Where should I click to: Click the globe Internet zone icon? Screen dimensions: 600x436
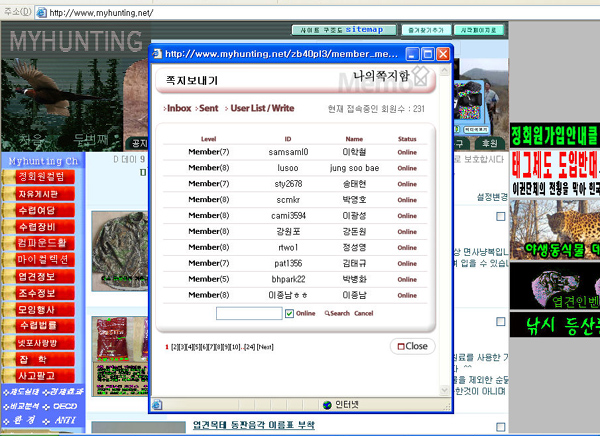click(326, 404)
